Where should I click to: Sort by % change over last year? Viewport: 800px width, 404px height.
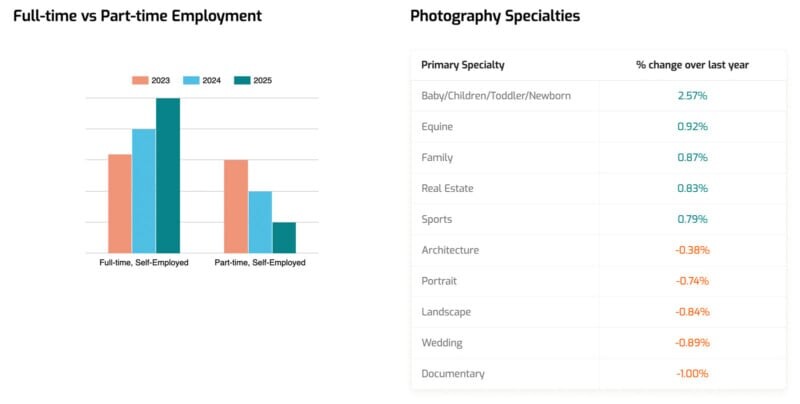pyautogui.click(x=692, y=65)
